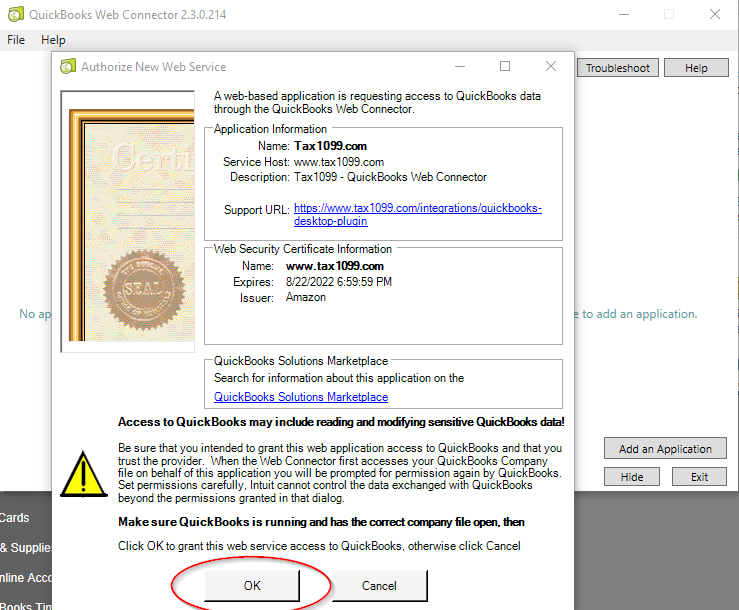Click the yellow warning triangle icon
Screen dimensions: 739x610
[83, 474]
